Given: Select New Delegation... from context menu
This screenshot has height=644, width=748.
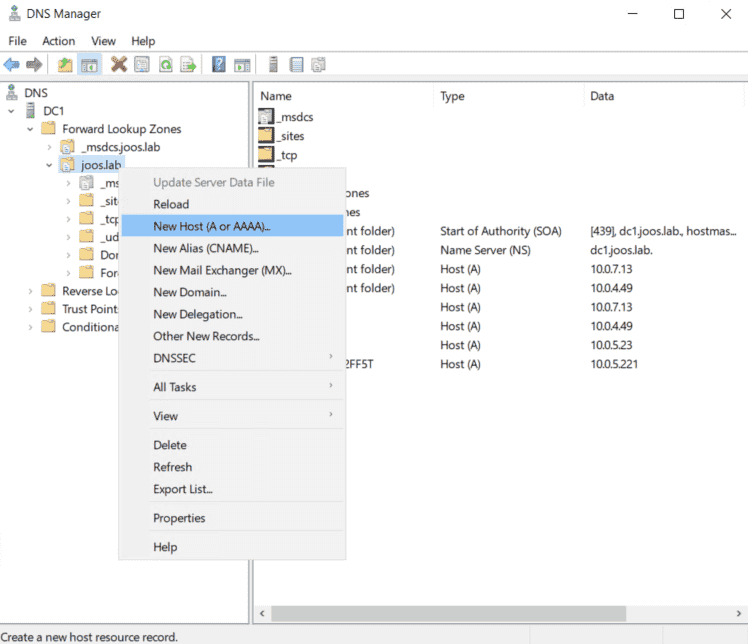Looking at the screenshot, I should coord(232,314).
